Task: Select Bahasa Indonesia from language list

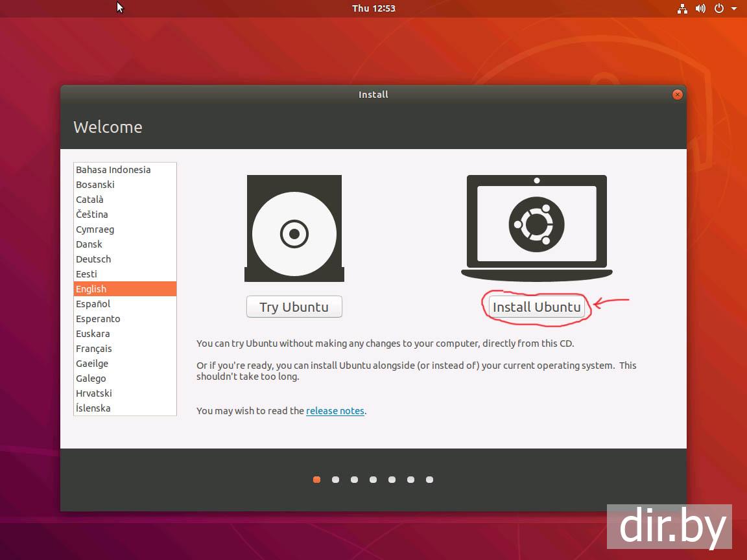Action: coord(113,170)
